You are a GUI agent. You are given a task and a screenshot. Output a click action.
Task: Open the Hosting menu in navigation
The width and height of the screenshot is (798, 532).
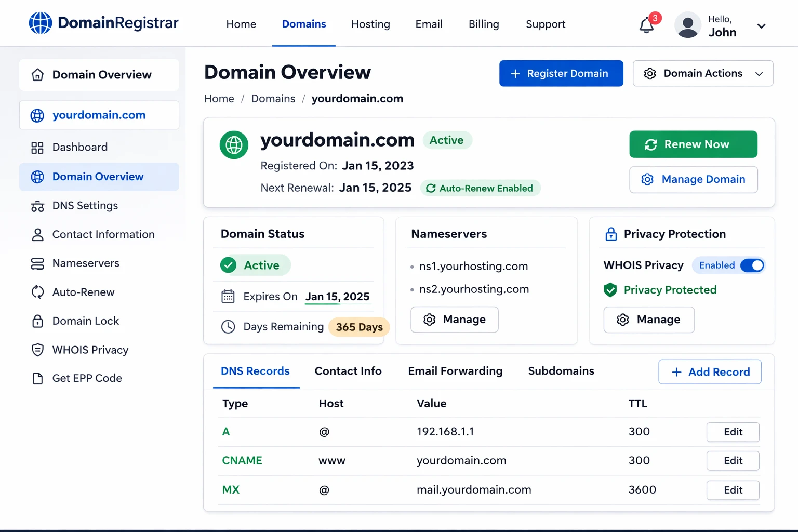pyautogui.click(x=370, y=24)
